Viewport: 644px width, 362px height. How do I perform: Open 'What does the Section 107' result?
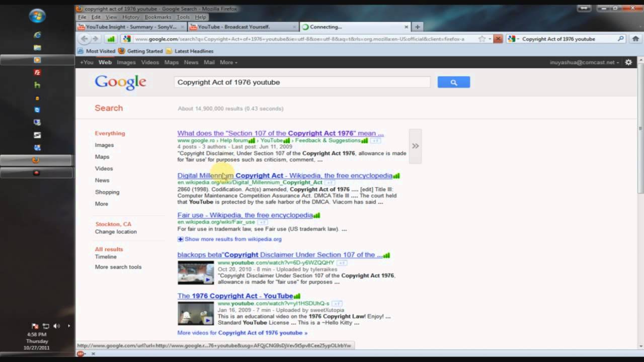280,133
